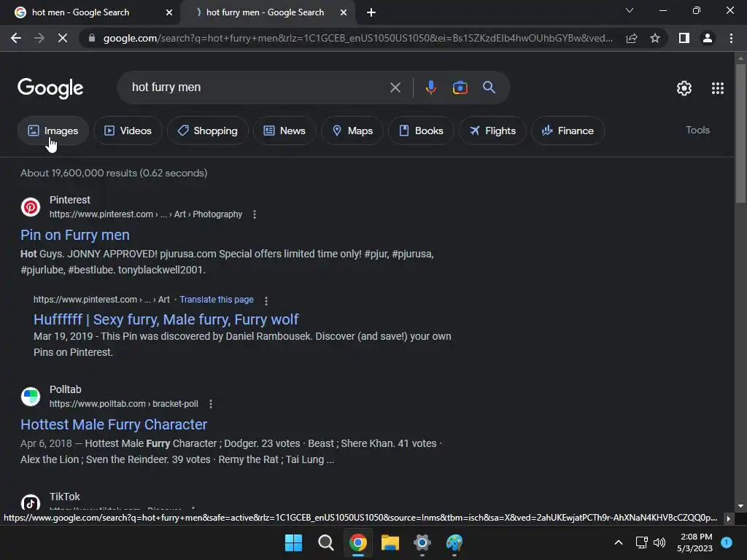747x560 pixels.
Task: Open File Explorer from taskbar
Action: point(390,542)
